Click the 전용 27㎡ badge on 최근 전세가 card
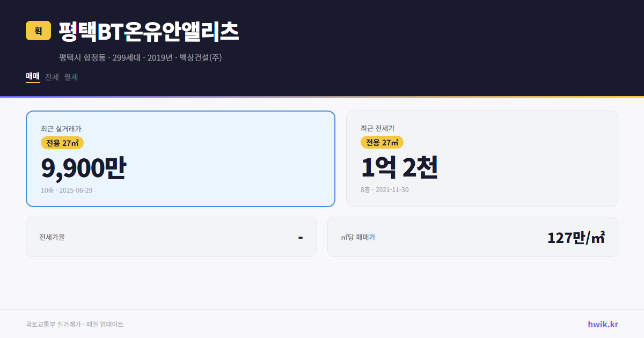Screen dimensions: 644x338 pos(383,143)
